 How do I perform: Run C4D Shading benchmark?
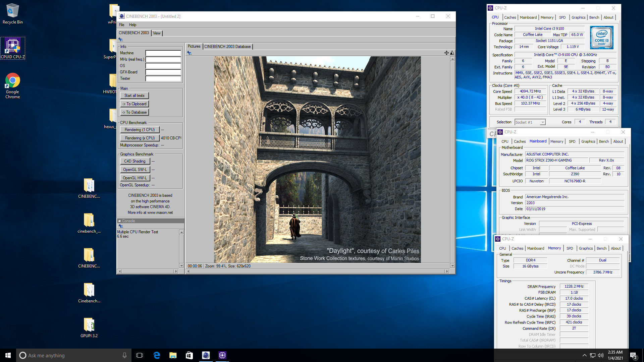pyautogui.click(x=135, y=161)
